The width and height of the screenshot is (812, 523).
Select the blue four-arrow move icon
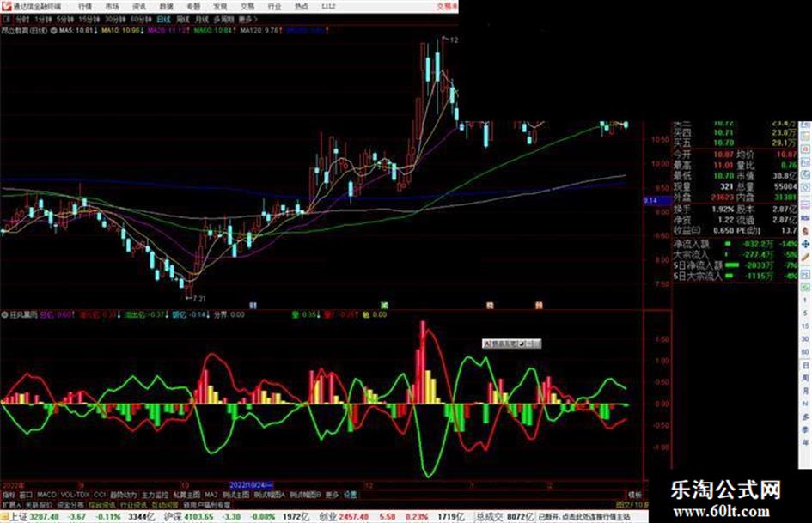click(x=805, y=244)
